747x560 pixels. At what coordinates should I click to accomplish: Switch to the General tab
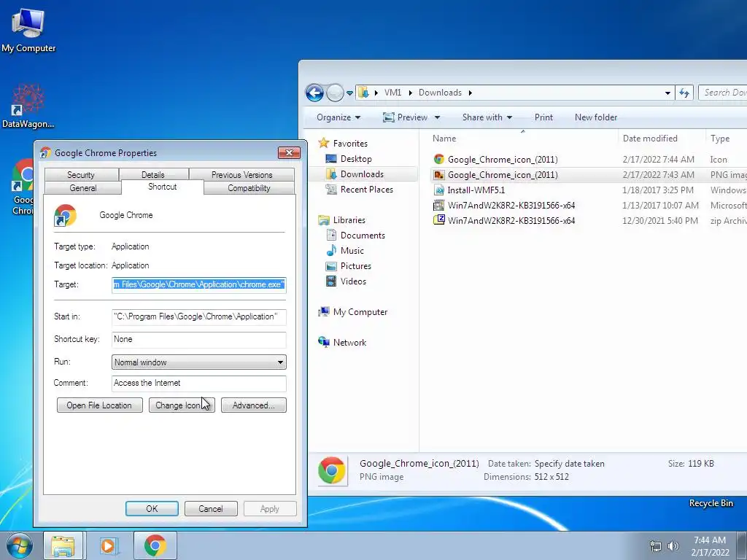coord(83,188)
